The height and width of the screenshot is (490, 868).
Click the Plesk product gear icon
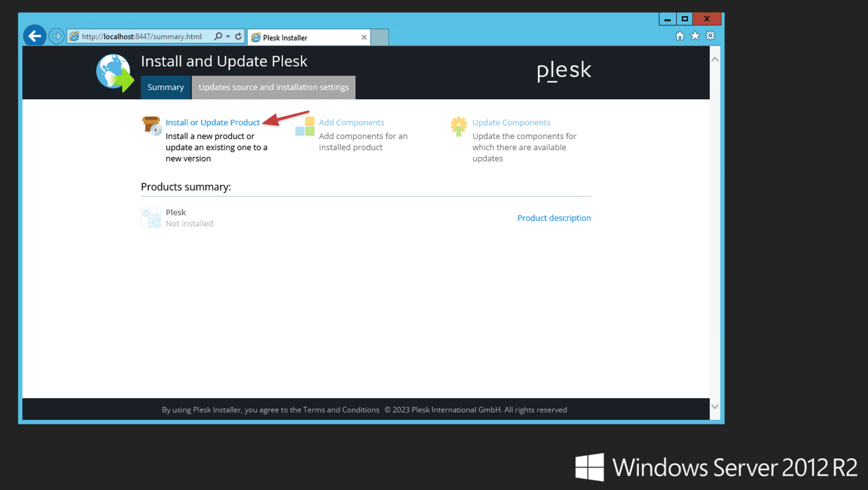[x=151, y=218]
